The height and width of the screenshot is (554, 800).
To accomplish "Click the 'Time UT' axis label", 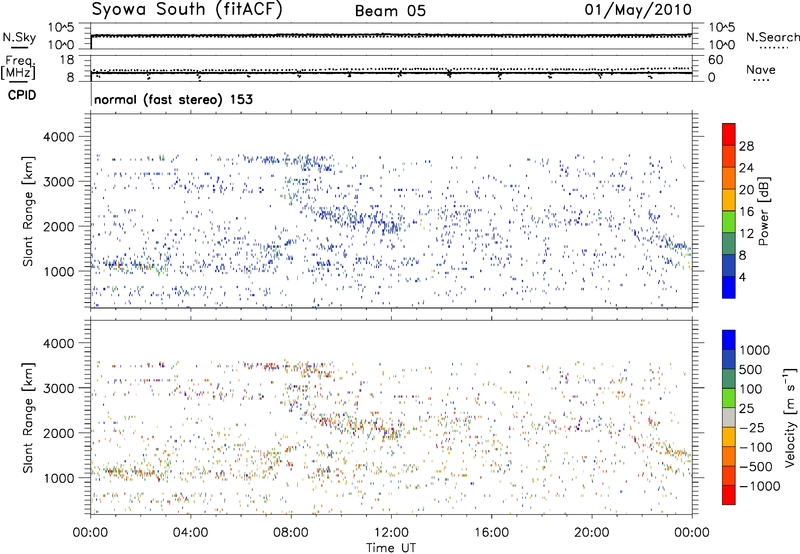I will point(391,547).
